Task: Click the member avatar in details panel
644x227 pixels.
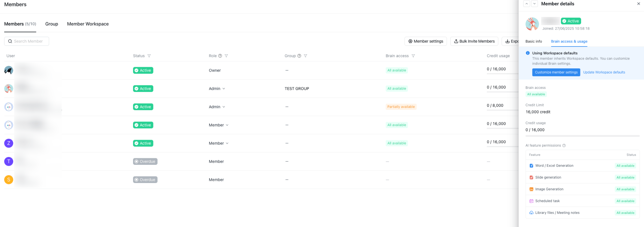Action: 532,24
